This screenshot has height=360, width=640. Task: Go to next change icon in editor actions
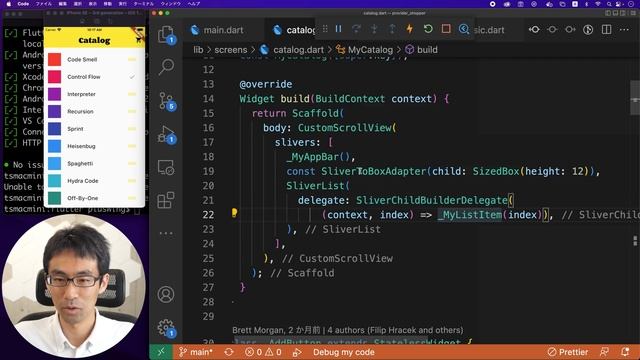pyautogui.click(x=570, y=29)
